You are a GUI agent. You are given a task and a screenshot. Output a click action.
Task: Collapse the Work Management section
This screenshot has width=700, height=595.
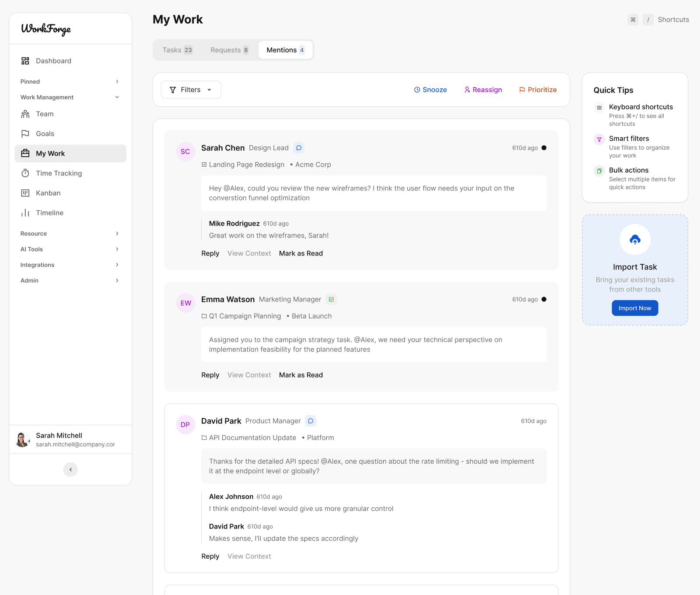[117, 97]
